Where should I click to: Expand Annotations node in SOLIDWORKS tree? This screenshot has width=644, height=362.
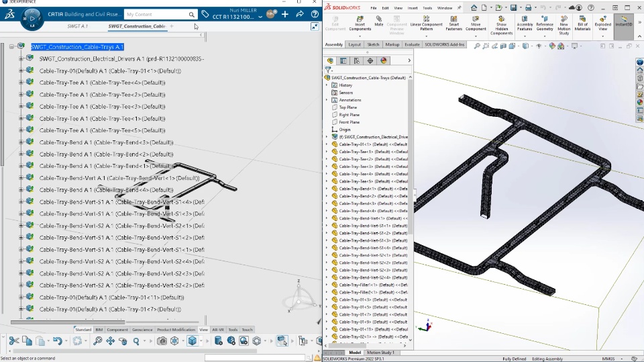click(327, 100)
